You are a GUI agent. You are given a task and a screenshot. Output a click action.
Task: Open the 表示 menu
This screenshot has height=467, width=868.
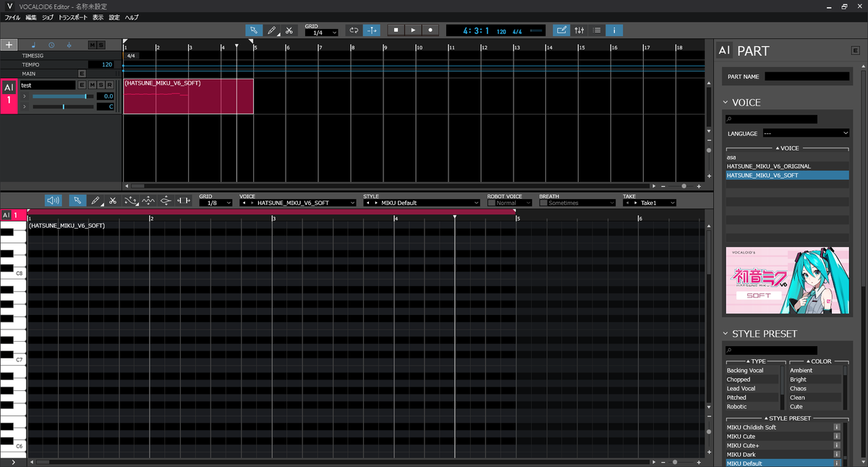(98, 17)
